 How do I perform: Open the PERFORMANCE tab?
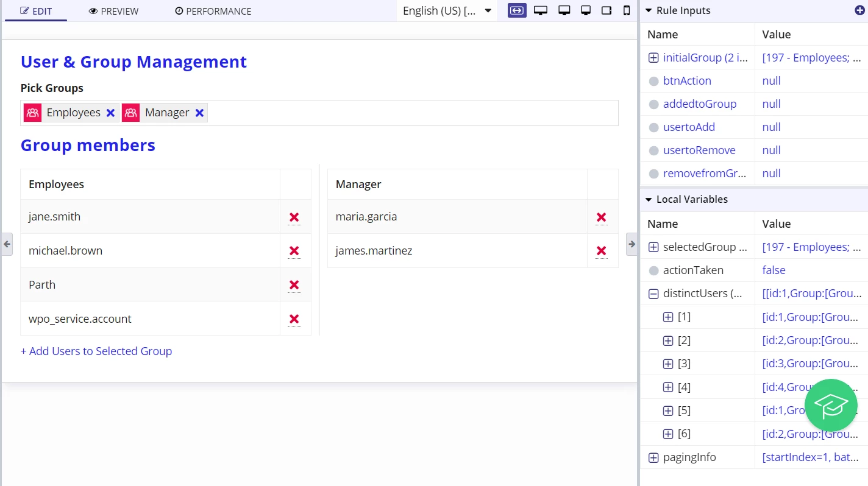coord(213,11)
